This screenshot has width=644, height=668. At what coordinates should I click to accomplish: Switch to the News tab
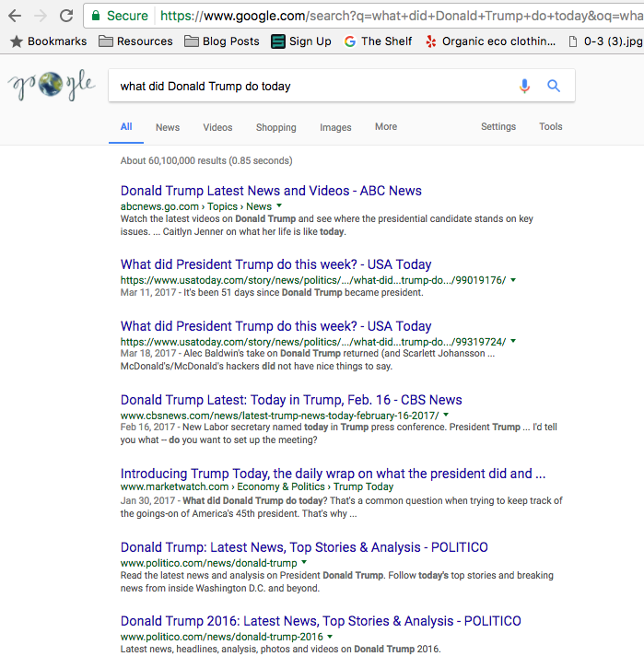[168, 127]
